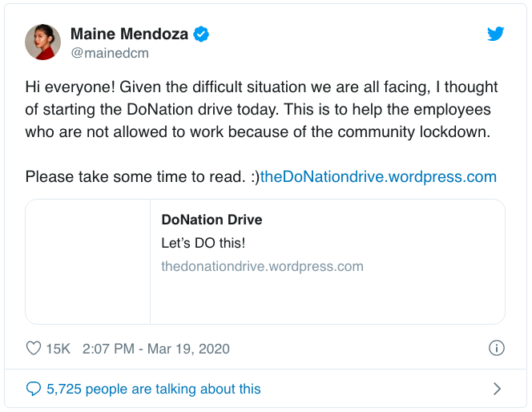Viewport: 532px width, 412px height.
Task: Open the tweet info icon
Action: pos(496,349)
